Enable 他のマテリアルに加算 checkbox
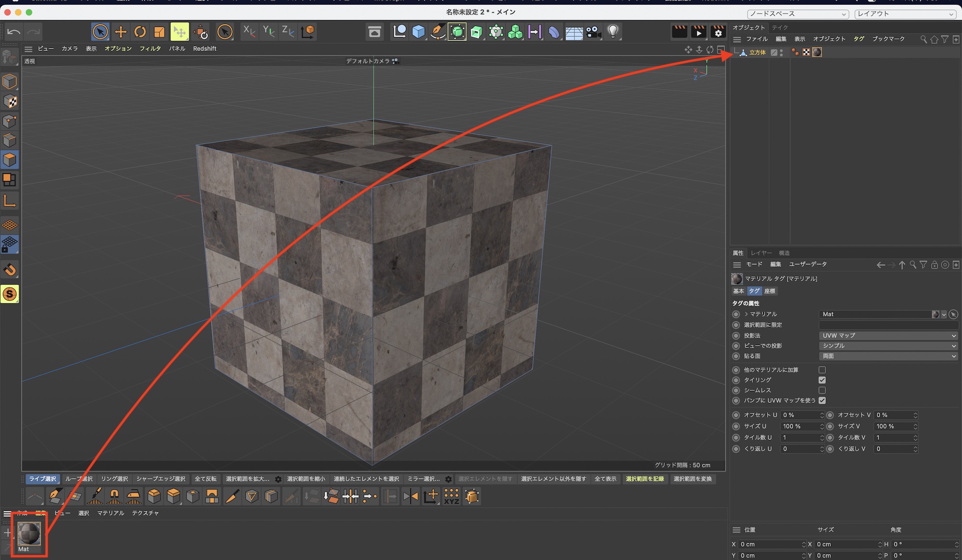The width and height of the screenshot is (962, 560). (822, 370)
